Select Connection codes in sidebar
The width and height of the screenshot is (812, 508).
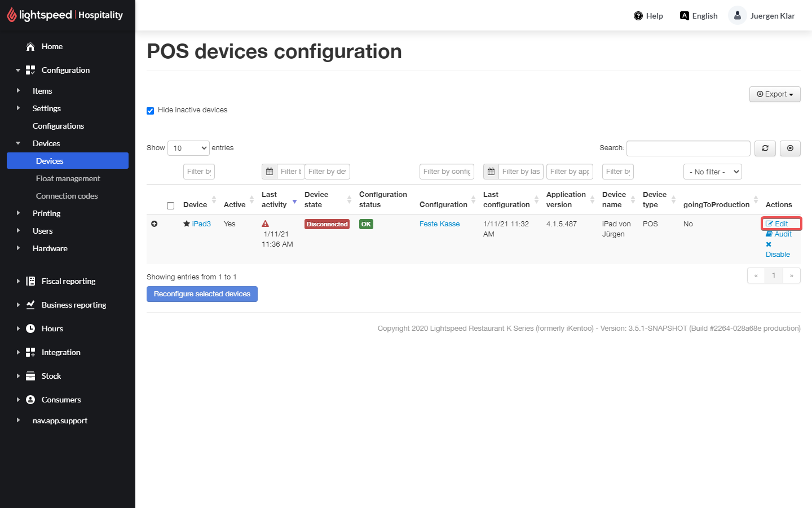(x=67, y=196)
